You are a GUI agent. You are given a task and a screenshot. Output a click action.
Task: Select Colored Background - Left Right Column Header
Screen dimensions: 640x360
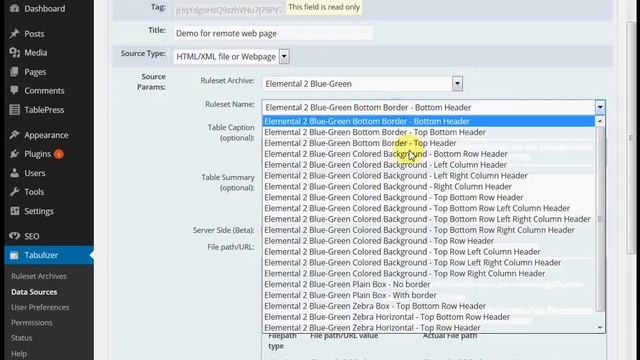click(x=429, y=176)
